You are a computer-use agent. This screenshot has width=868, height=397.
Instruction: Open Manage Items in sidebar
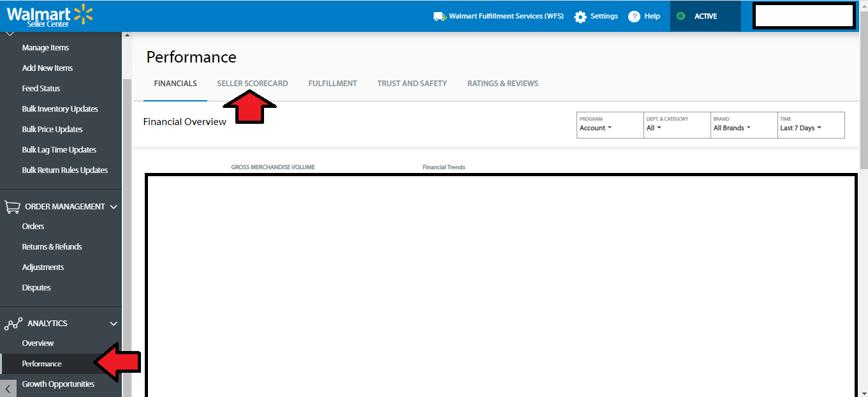45,48
